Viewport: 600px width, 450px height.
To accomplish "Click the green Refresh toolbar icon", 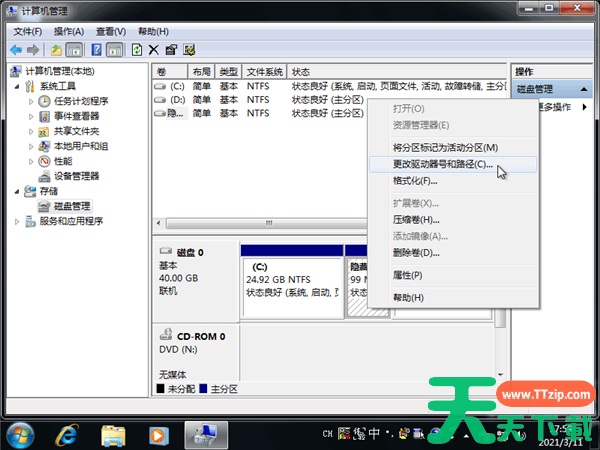I will (x=136, y=49).
